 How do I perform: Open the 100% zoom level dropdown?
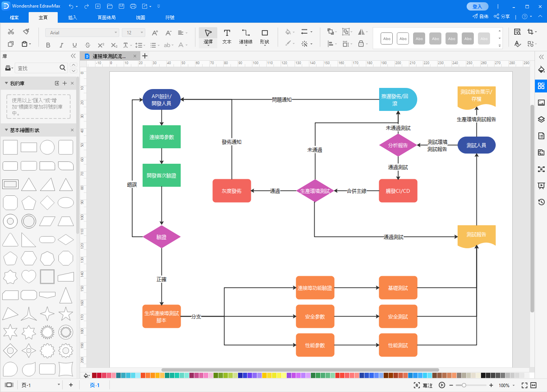coord(507,385)
